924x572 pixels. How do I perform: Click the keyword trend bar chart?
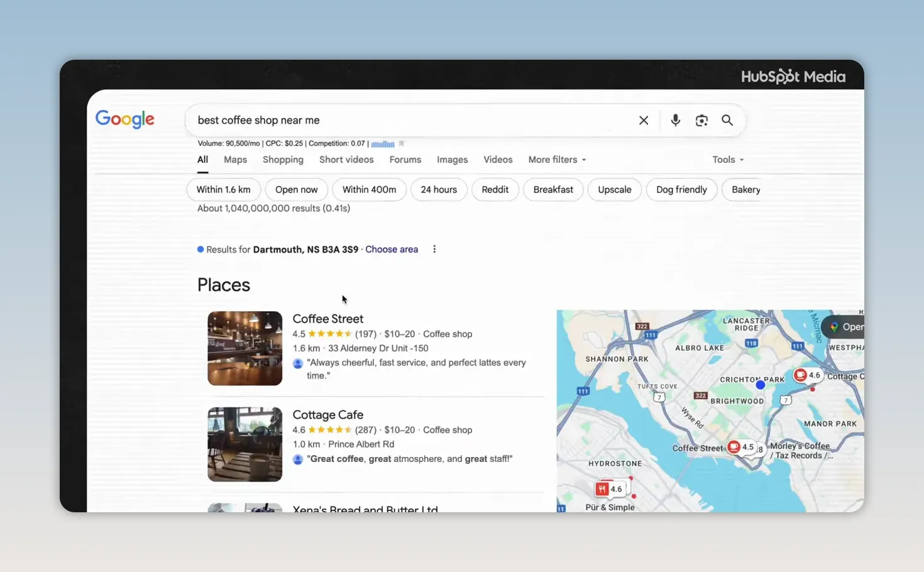(383, 144)
